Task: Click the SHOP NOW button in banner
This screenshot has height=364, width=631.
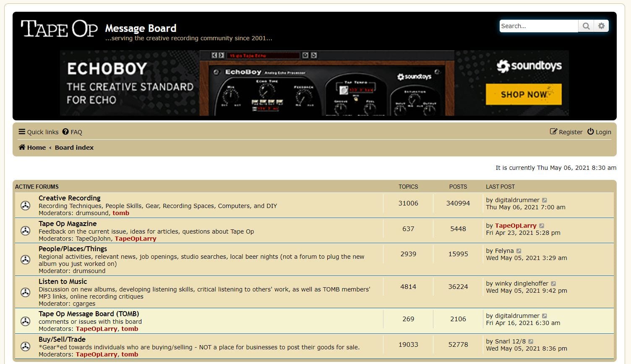Action: (x=524, y=94)
